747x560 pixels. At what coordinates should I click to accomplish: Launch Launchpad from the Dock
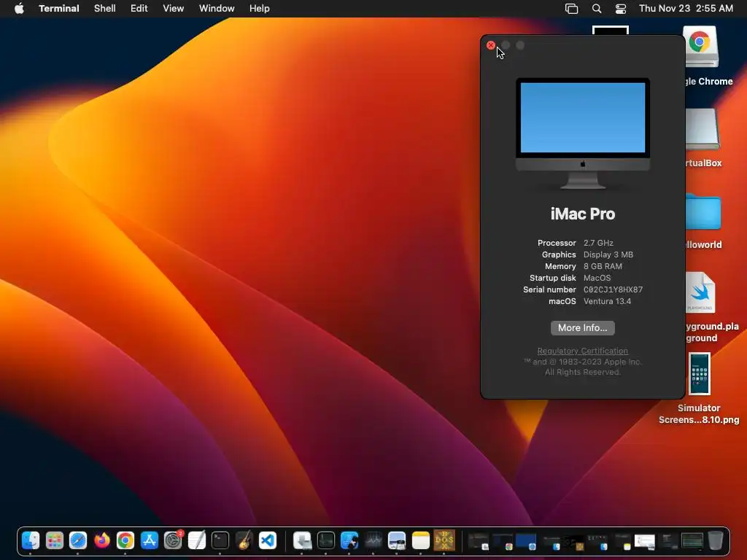point(54,540)
